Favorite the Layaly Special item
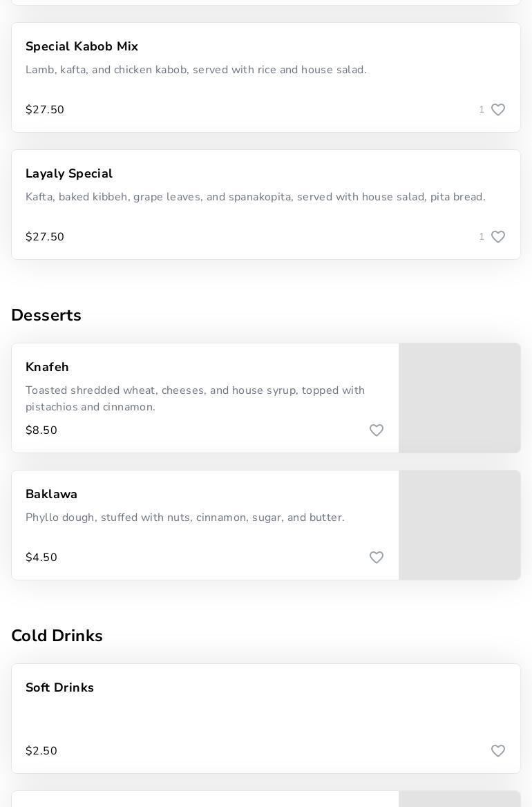The image size is (532, 807). click(x=497, y=237)
